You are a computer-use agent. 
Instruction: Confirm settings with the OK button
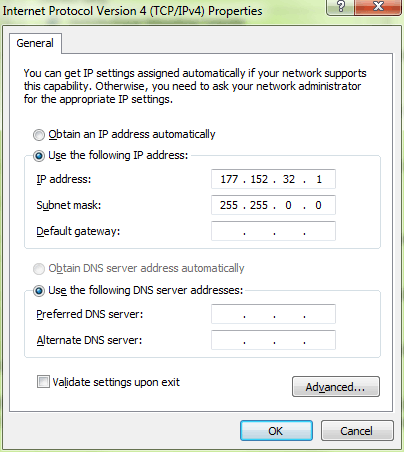pos(276,431)
